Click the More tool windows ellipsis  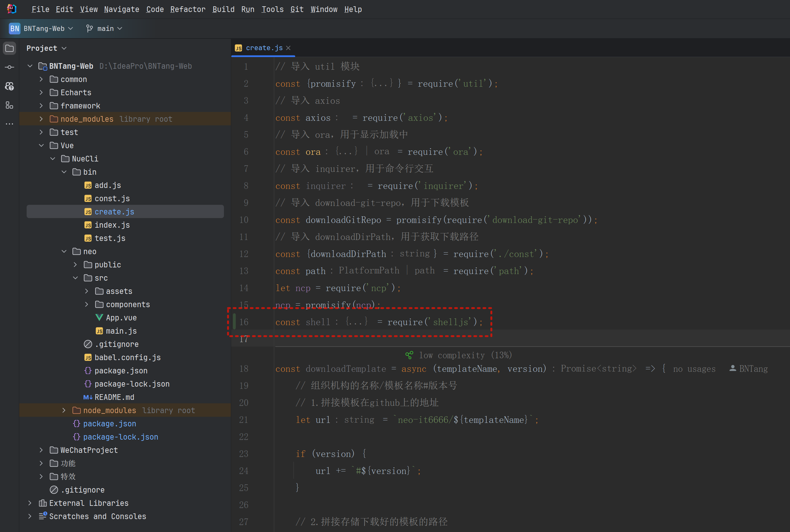click(x=9, y=124)
